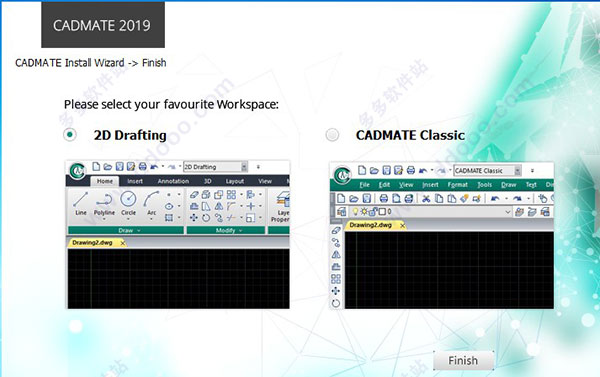
Task: Click the "2D Drafting" label text
Action: coord(130,135)
